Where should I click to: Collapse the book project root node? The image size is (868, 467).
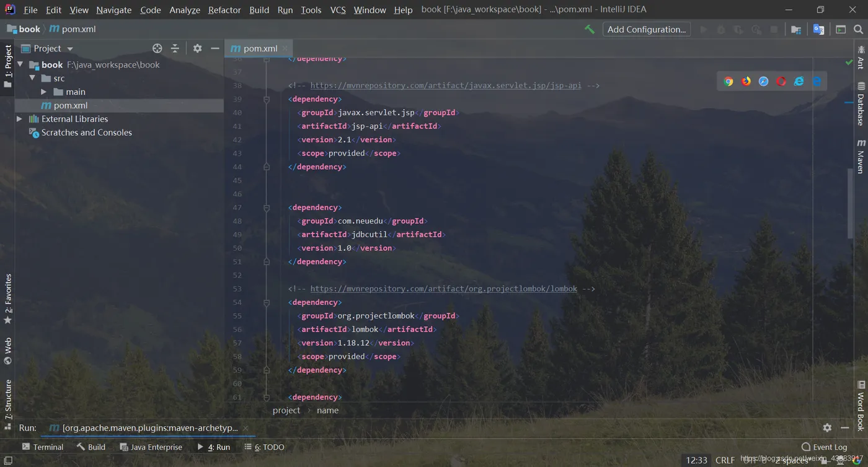point(20,64)
